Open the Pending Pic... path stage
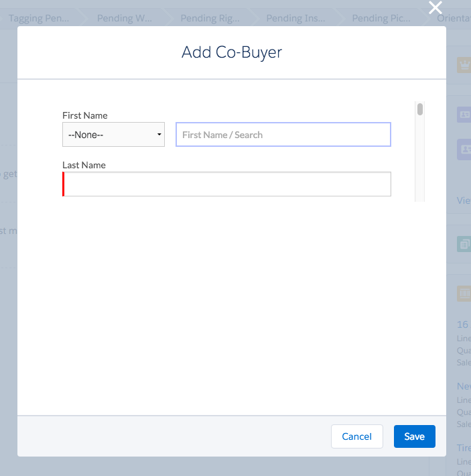 (x=381, y=18)
